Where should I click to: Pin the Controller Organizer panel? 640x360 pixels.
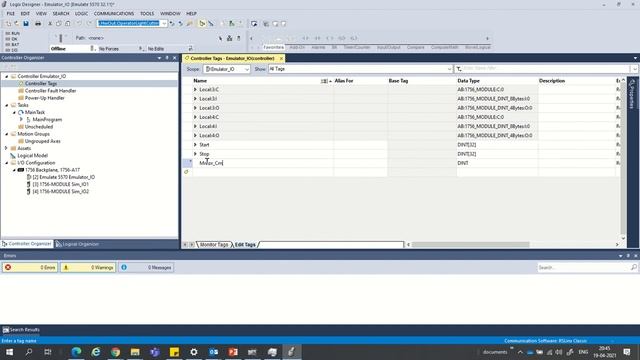[x=167, y=58]
